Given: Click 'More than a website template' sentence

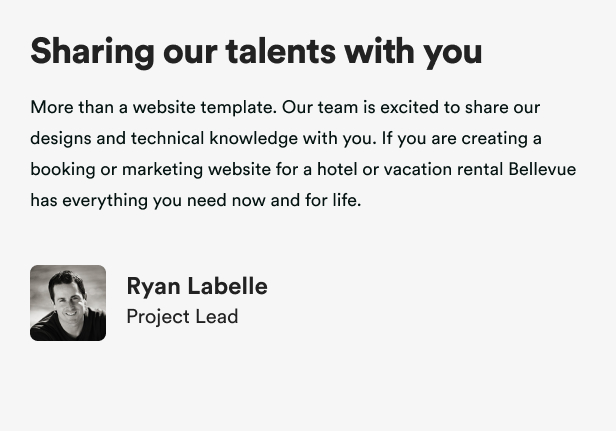Looking at the screenshot, I should pyautogui.click(x=154, y=108).
